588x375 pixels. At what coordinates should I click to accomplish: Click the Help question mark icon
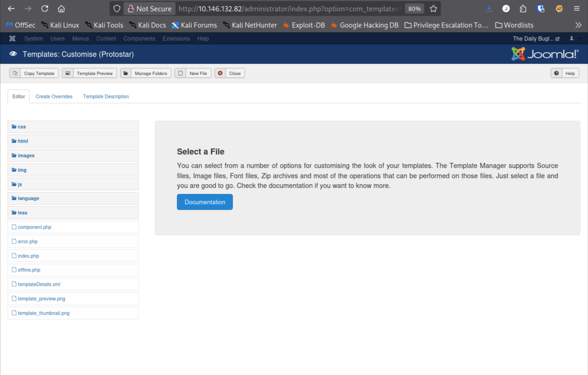coord(556,73)
